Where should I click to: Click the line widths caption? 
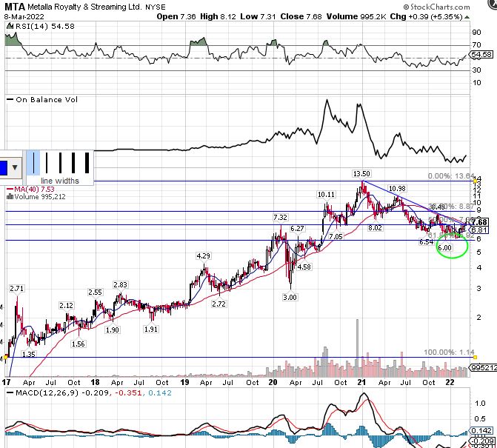(60, 181)
